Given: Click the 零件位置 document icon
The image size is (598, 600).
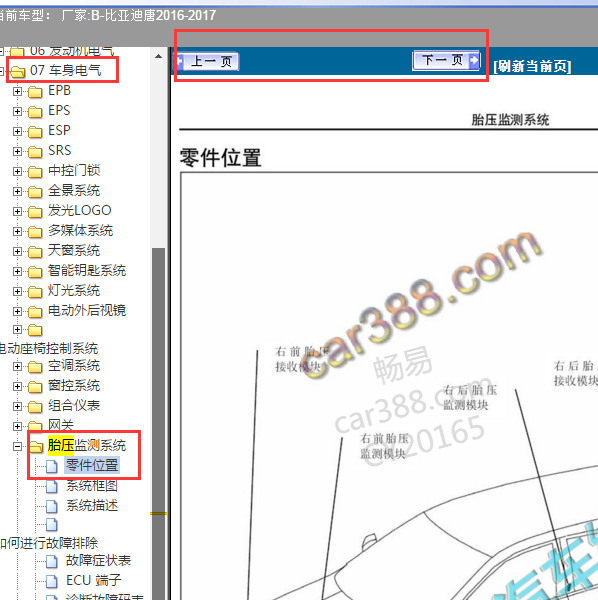Looking at the screenshot, I should (x=52, y=466).
